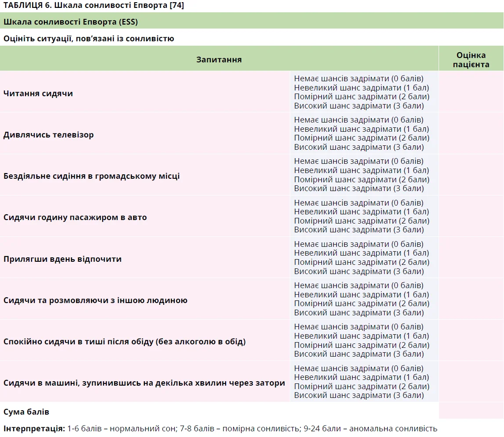
Task: Click the 'Оцінка пацієнта' column header
Action: pyautogui.click(x=471, y=60)
